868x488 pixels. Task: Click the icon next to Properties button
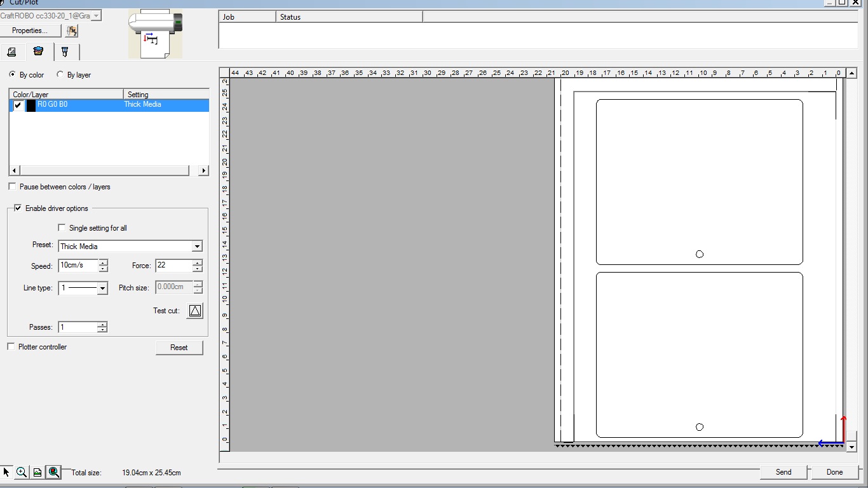(x=72, y=30)
